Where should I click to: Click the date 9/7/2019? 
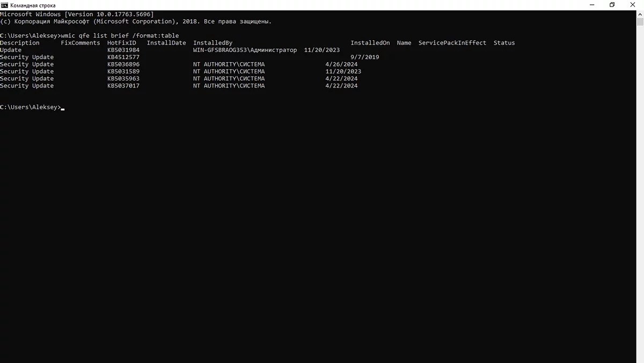coord(365,57)
